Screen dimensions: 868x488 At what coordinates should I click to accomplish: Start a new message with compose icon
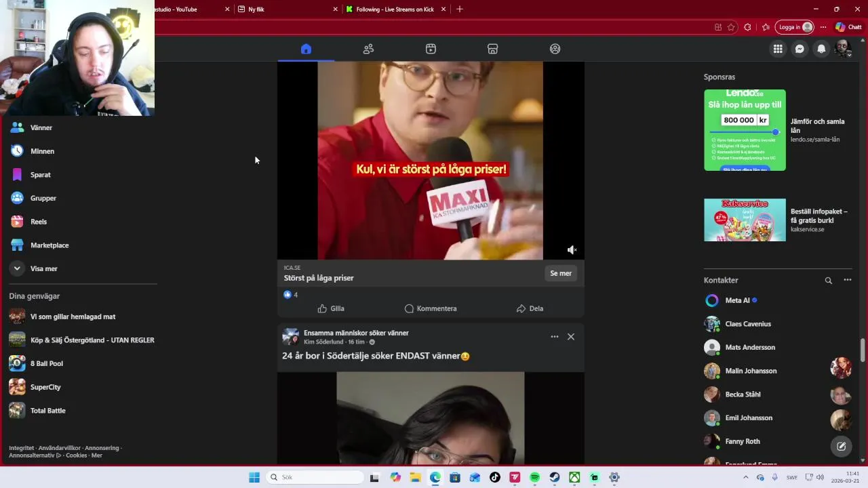pos(841,446)
